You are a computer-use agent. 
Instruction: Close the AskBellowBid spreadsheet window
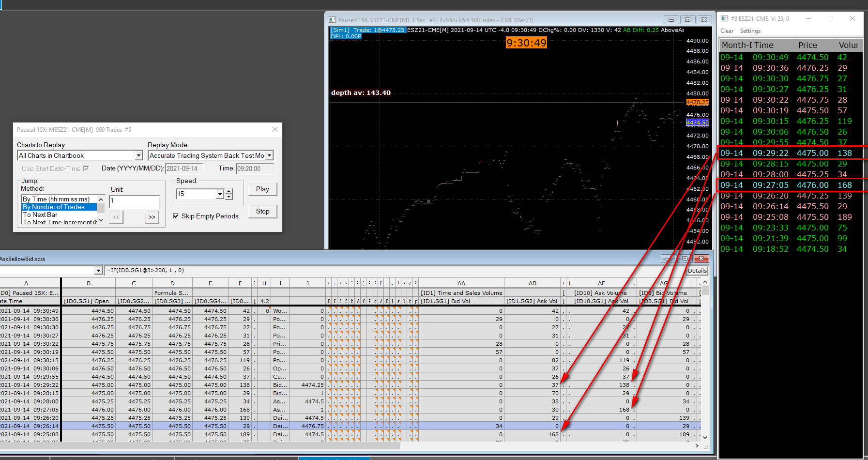[x=701, y=259]
